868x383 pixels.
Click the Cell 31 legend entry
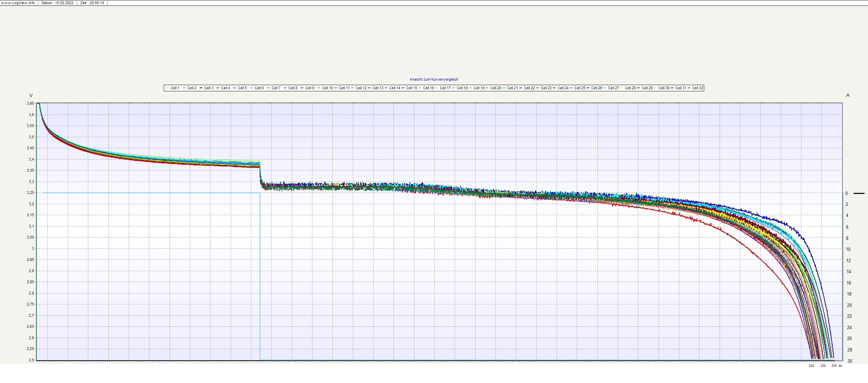point(681,88)
